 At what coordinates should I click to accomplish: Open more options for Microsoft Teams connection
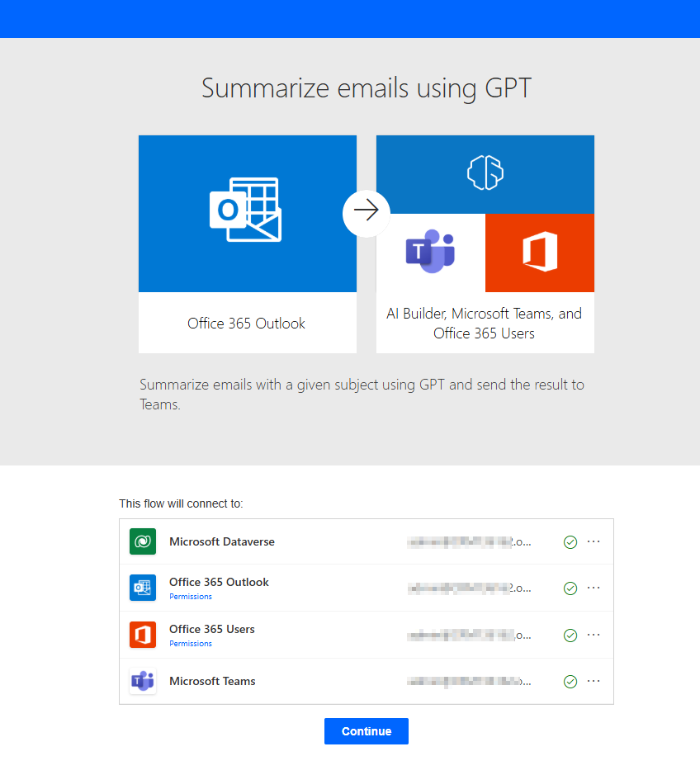(594, 681)
